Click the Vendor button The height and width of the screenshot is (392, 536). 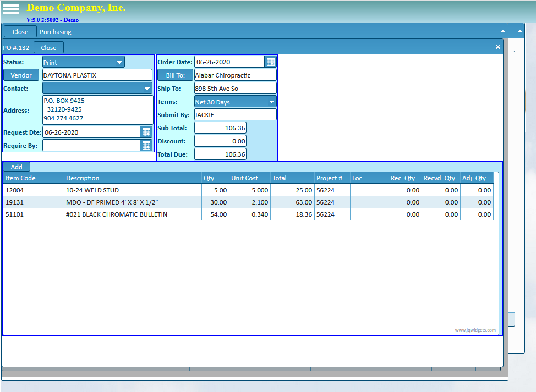click(x=21, y=75)
